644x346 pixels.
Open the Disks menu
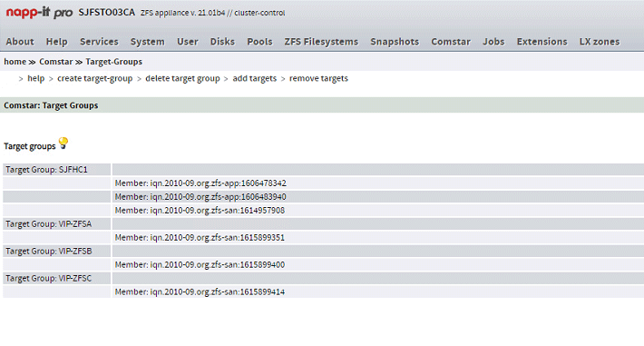point(222,42)
